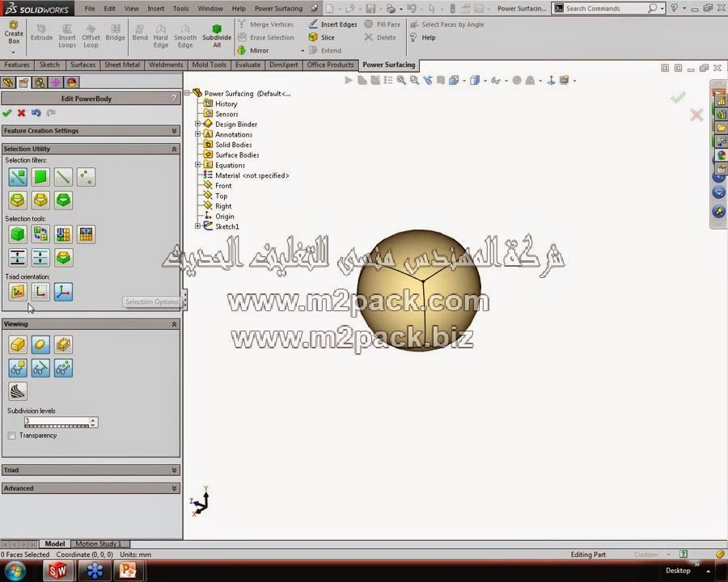This screenshot has width=728, height=582.
Task: Toggle the green face selection filter
Action: [40, 177]
